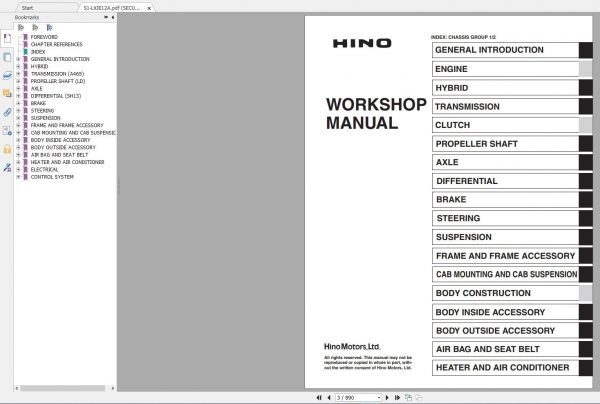Open the page number dropdown

(379, 397)
